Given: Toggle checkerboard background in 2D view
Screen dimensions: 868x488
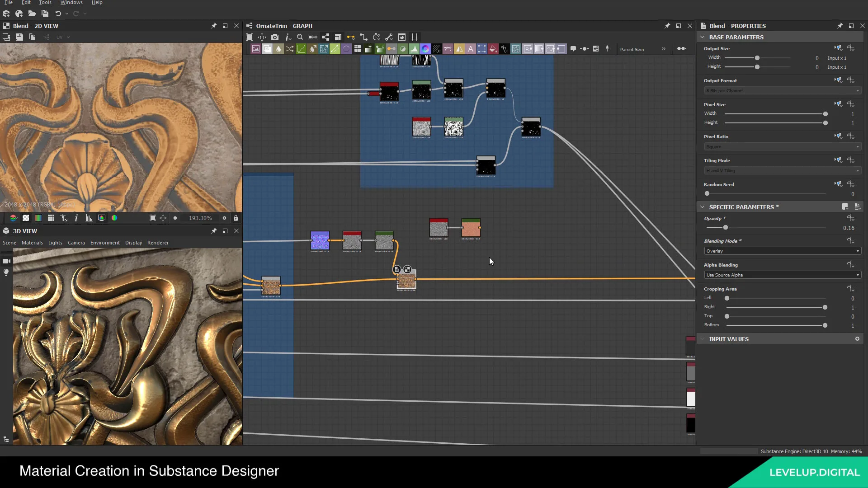Looking at the screenshot, I should [x=26, y=218].
